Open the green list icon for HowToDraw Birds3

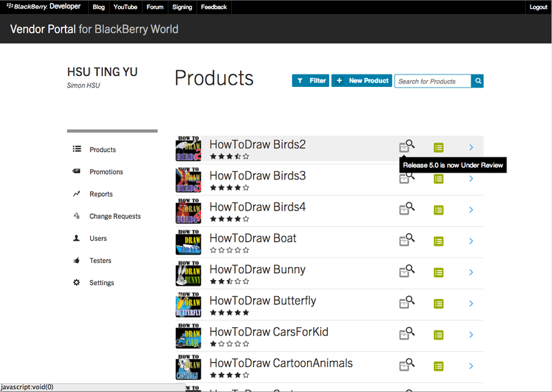(438, 179)
